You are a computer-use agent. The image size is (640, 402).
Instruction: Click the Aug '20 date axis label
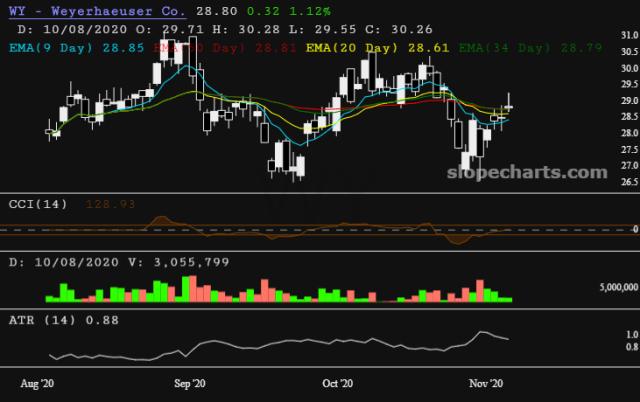pos(37,383)
